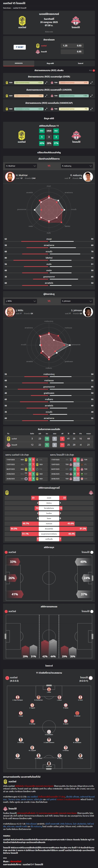Select the first highlighted tab under the odds
This screenshot has height=868, width=98.
pyautogui.click(x=19, y=63)
